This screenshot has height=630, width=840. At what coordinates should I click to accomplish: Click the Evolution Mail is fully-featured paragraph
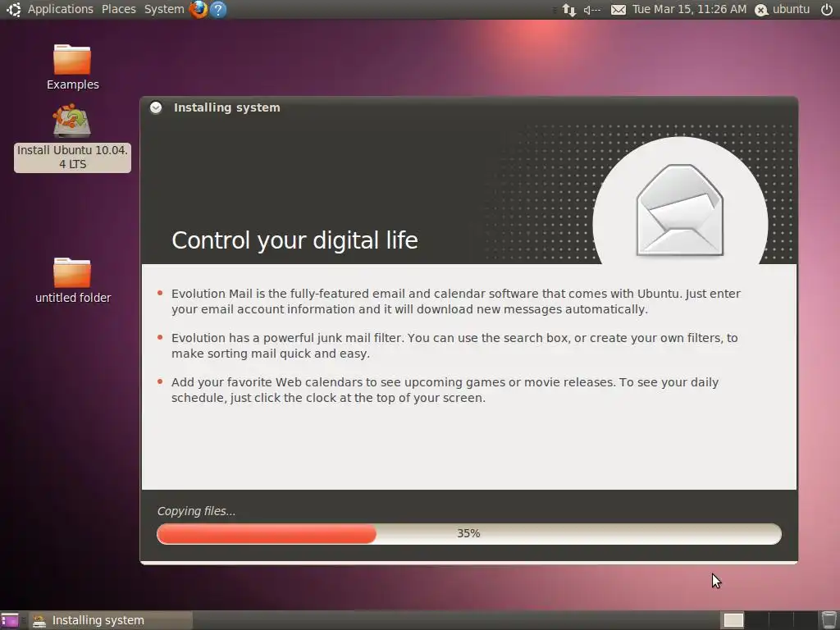tap(456, 301)
